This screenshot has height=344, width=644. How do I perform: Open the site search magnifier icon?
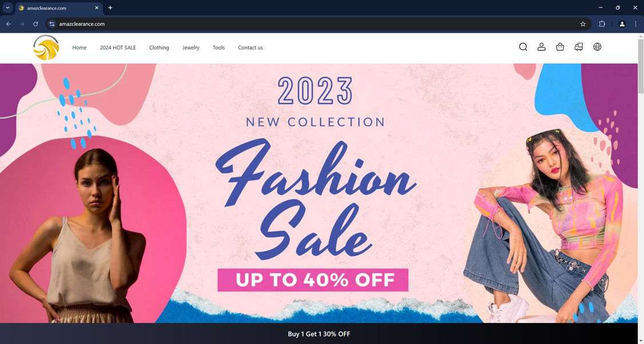(x=523, y=47)
